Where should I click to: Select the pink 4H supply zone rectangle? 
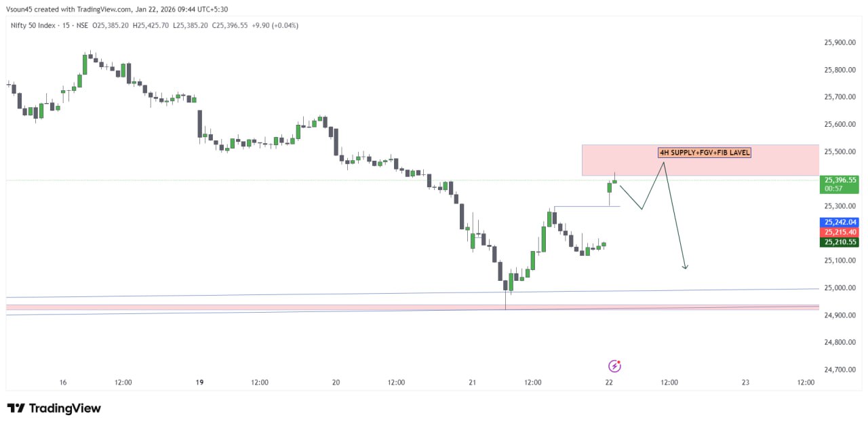click(x=700, y=161)
